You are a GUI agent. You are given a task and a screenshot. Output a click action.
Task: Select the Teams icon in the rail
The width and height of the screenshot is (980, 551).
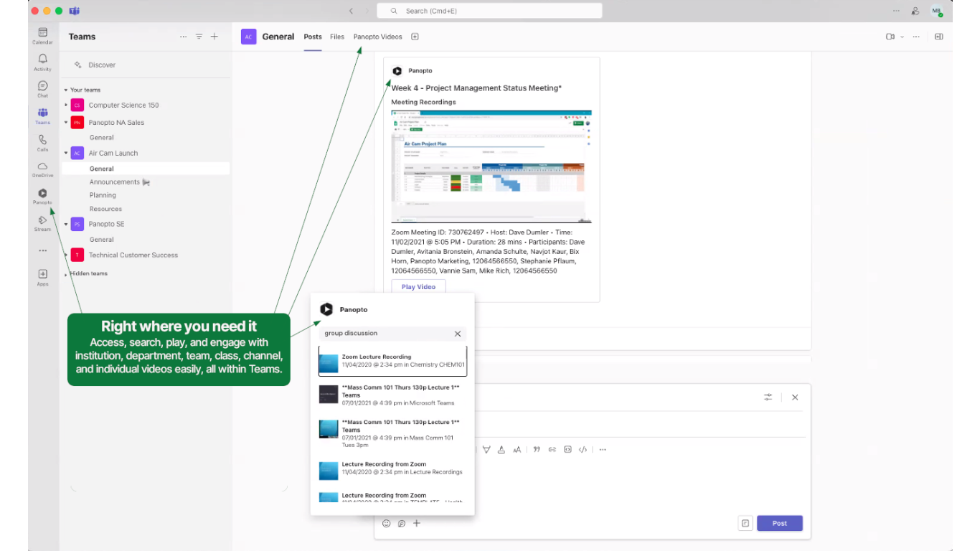42,116
